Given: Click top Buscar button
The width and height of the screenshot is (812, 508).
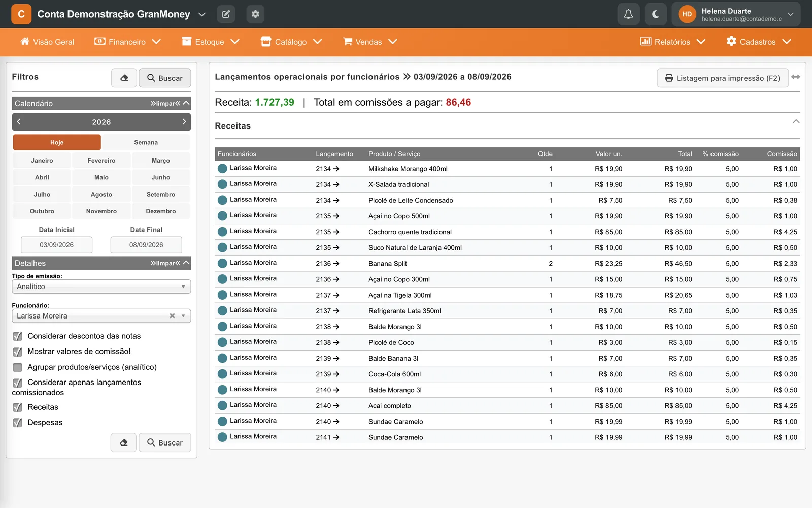Looking at the screenshot, I should tap(165, 78).
